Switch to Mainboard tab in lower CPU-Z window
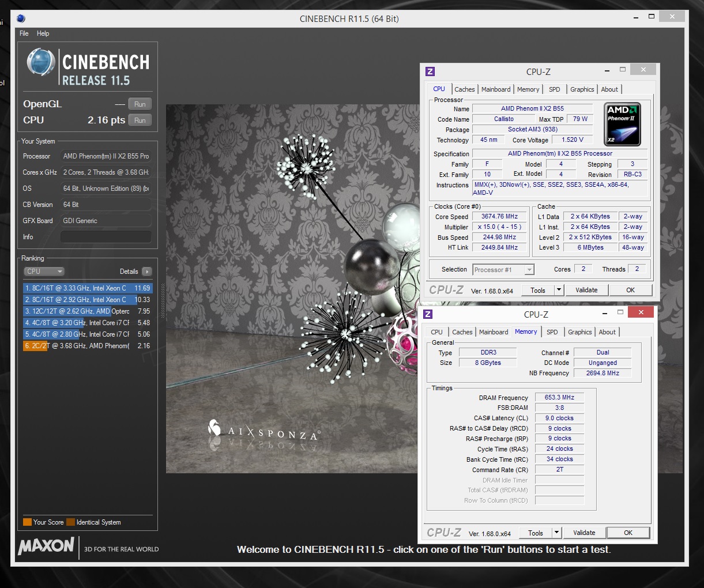Screen dimensions: 704x588 pyautogui.click(x=494, y=332)
